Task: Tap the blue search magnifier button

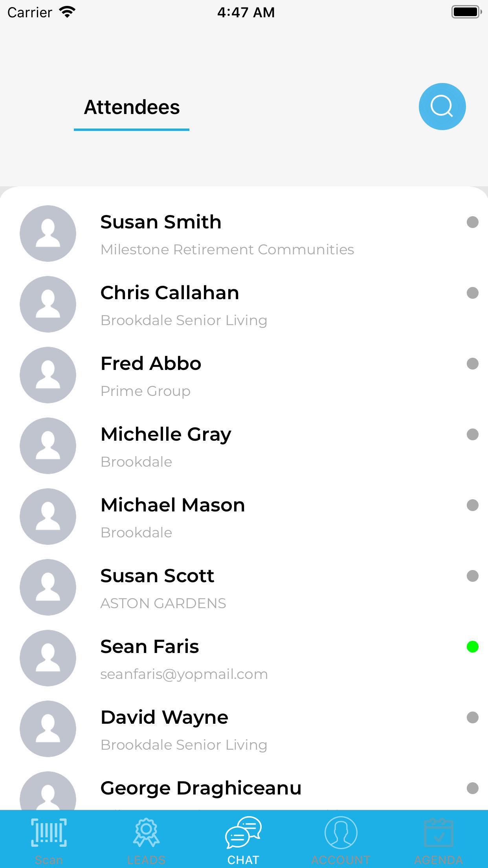Action: 442,107
